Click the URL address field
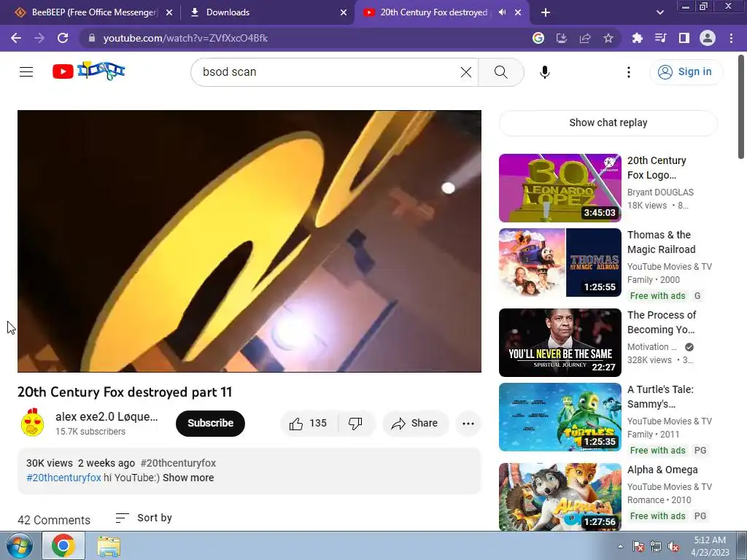The width and height of the screenshot is (747, 560). [x=305, y=38]
